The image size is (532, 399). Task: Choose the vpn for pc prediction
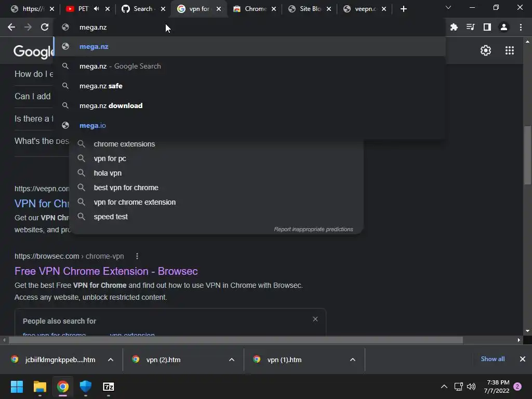coord(217,158)
